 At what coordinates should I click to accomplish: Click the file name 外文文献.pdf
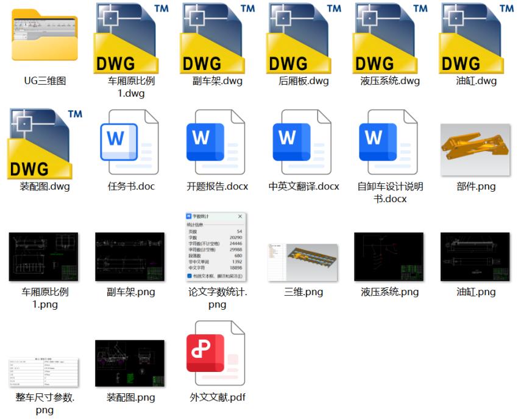tap(218, 397)
